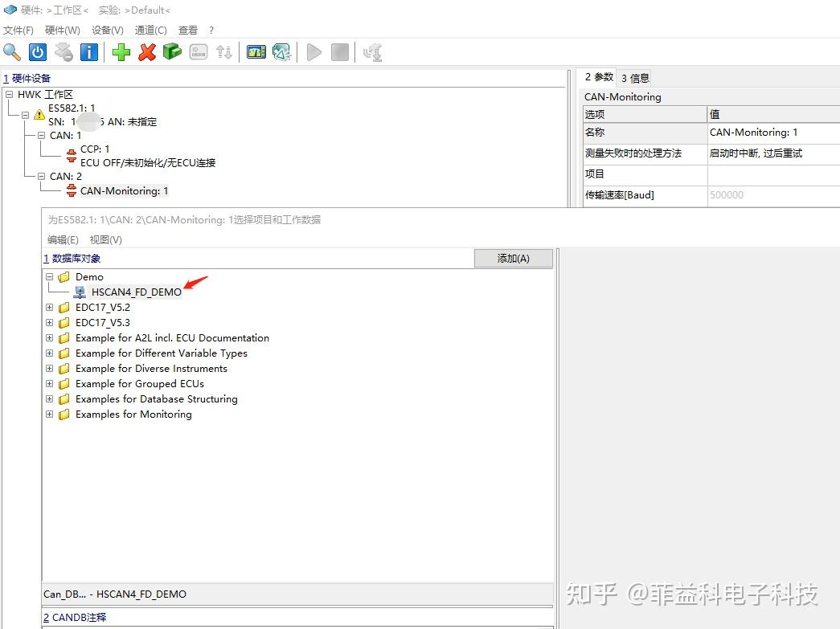This screenshot has height=629, width=840.
Task: Click the green plus add device icon
Action: (x=120, y=51)
